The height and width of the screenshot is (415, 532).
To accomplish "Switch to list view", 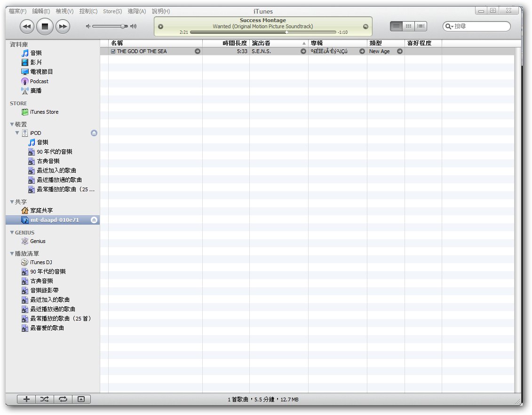I will click(x=396, y=26).
